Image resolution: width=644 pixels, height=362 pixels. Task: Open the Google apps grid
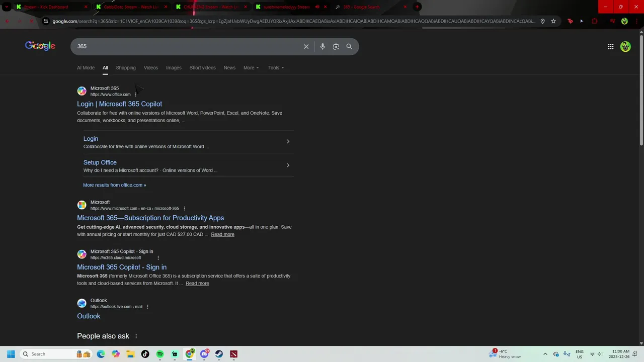[610, 46]
